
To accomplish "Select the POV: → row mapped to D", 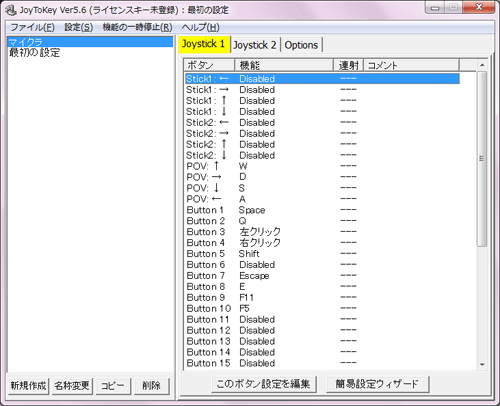I will pyautogui.click(x=322, y=177).
